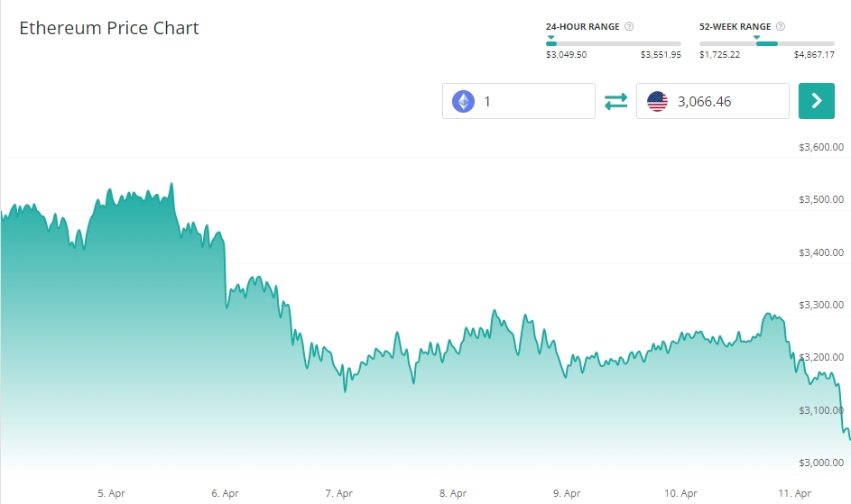Focus the USD value field showing 3,066.46
The image size is (851, 504).
tap(726, 101)
